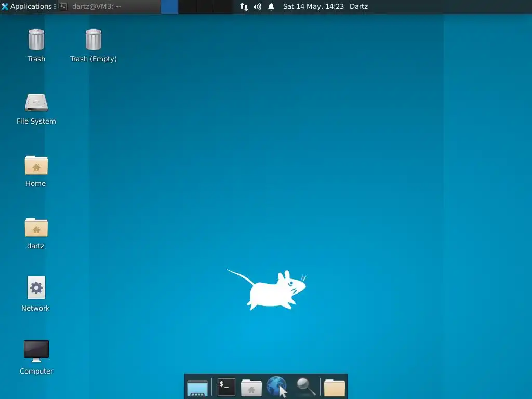Select the Trash (Empty) desktop icon
Screen dimensions: 532x399
pos(94,39)
